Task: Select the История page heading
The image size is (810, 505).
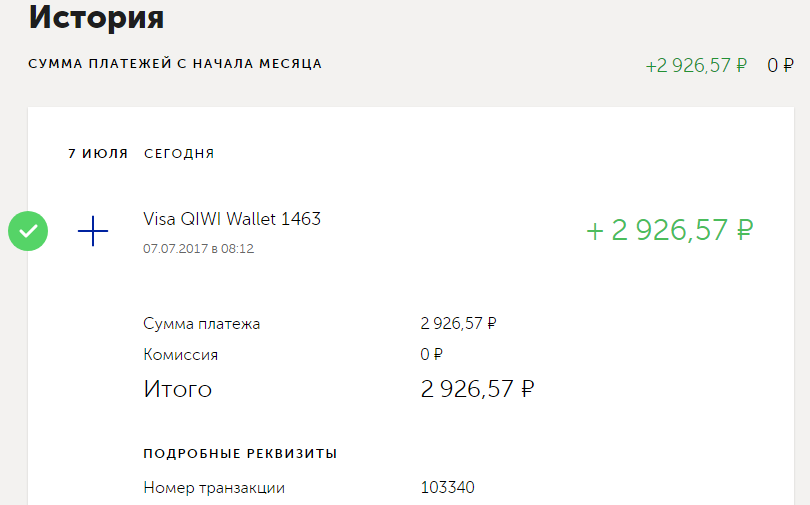Action: click(96, 17)
